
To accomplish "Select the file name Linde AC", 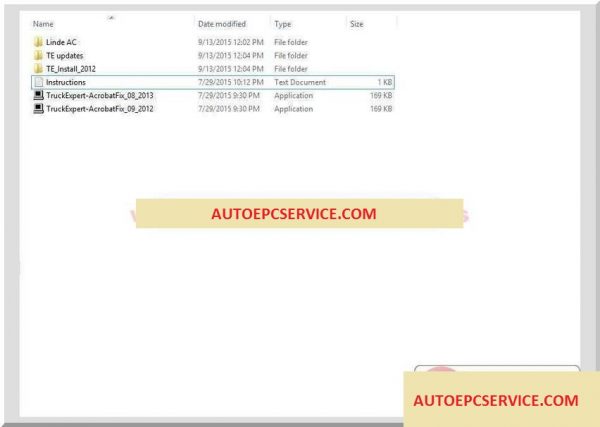I will pyautogui.click(x=61, y=42).
